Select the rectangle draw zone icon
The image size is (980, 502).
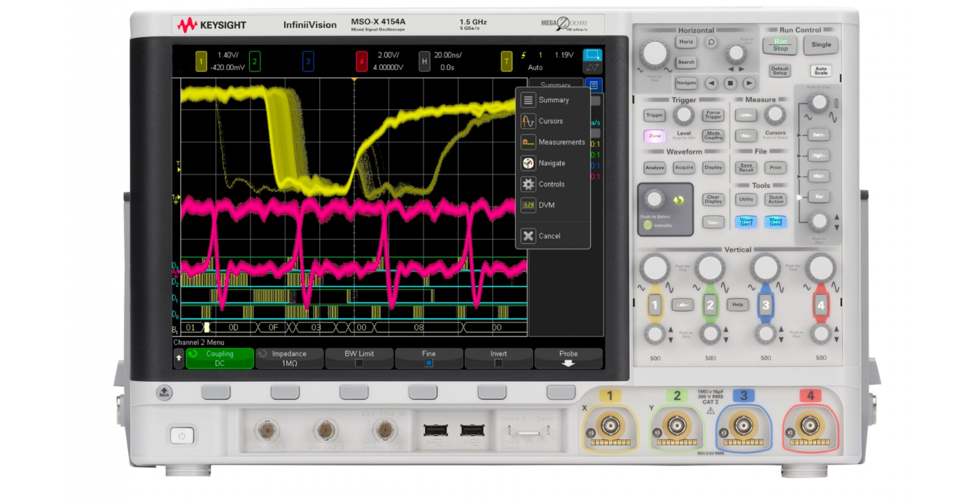coord(593,55)
